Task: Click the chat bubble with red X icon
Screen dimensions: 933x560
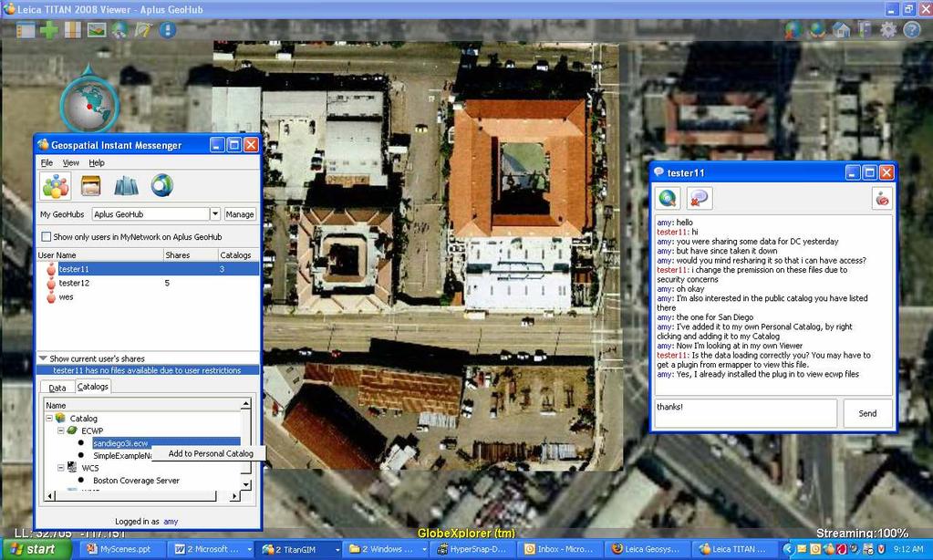Action: click(x=700, y=198)
